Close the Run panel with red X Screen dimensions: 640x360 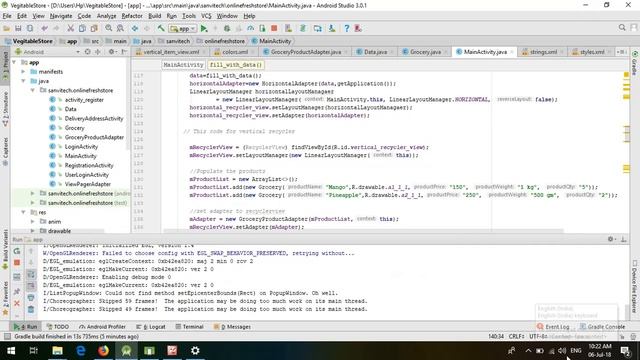click(17, 303)
